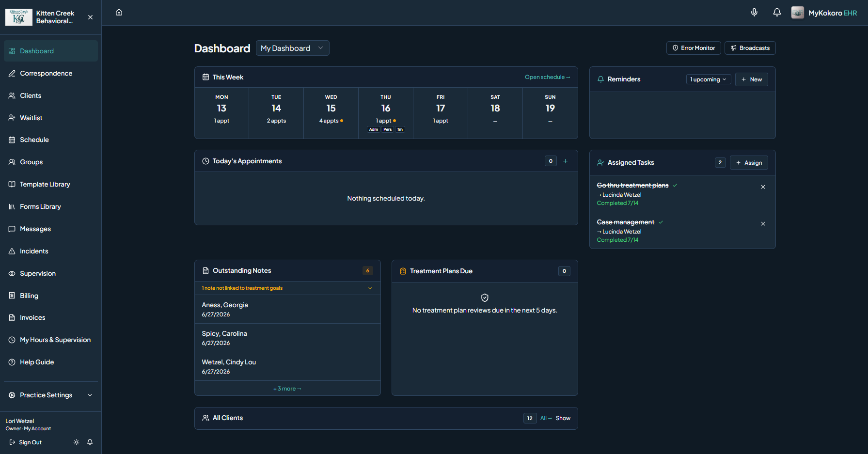Image resolution: width=868 pixels, height=454 pixels.
Task: Dismiss Go thru treatment plans task
Action: point(763,187)
